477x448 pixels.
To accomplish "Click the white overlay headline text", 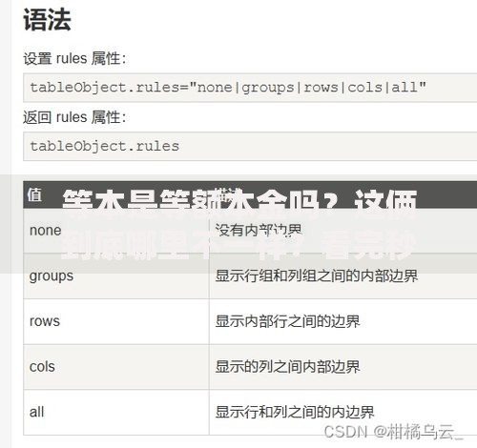I will [239, 224].
